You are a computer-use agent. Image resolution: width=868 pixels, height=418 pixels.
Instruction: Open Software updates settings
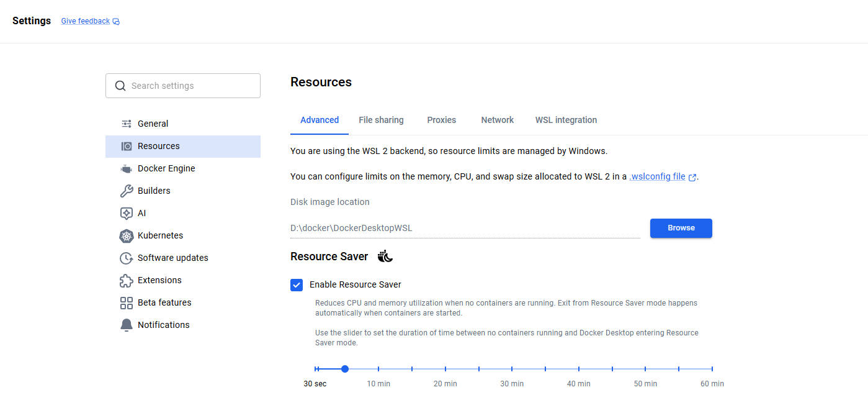click(183, 258)
